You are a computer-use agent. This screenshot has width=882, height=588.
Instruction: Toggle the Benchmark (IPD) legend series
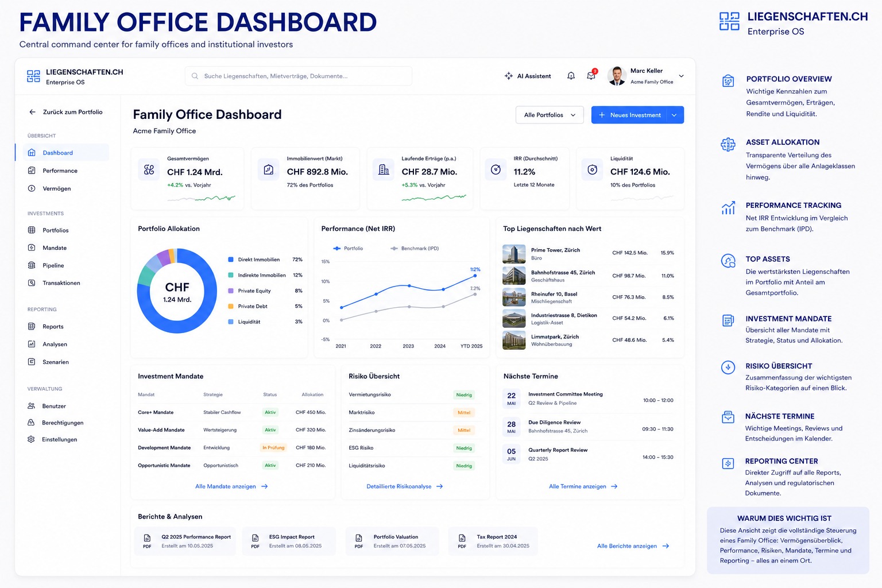point(415,249)
